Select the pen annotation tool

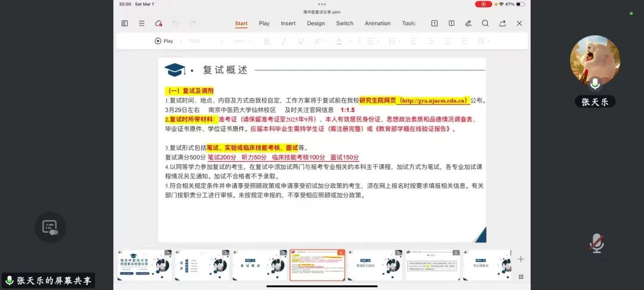(469, 23)
